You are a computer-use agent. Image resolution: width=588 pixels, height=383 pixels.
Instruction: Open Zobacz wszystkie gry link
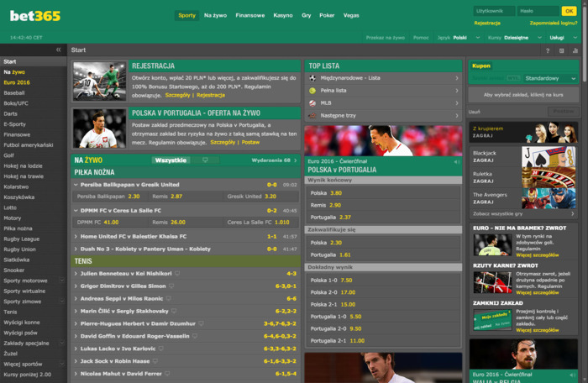point(523,214)
